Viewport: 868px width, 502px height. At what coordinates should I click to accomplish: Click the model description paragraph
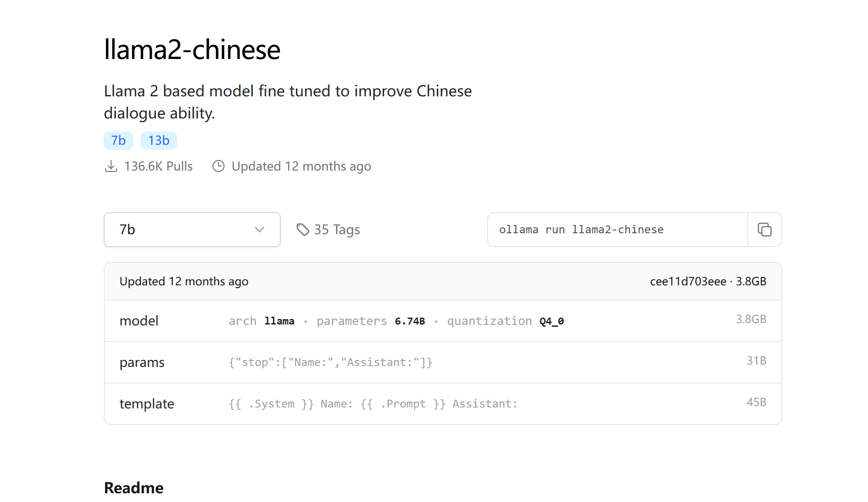288,102
